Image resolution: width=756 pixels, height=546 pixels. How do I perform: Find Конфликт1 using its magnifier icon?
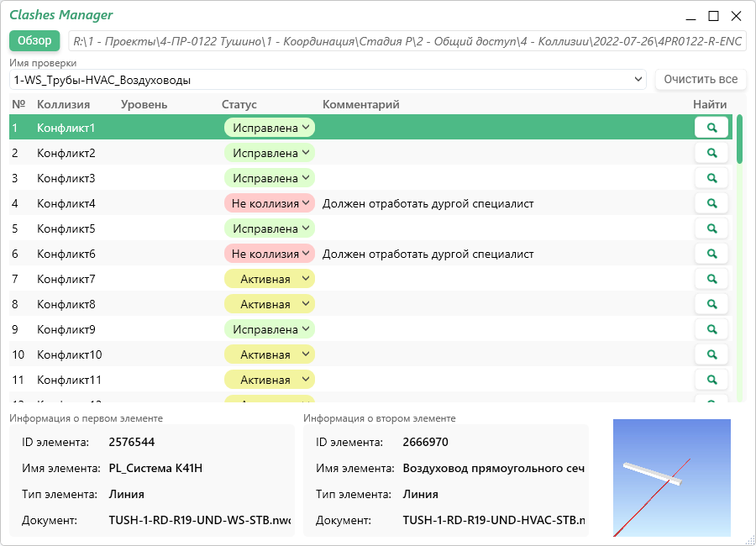(x=711, y=128)
